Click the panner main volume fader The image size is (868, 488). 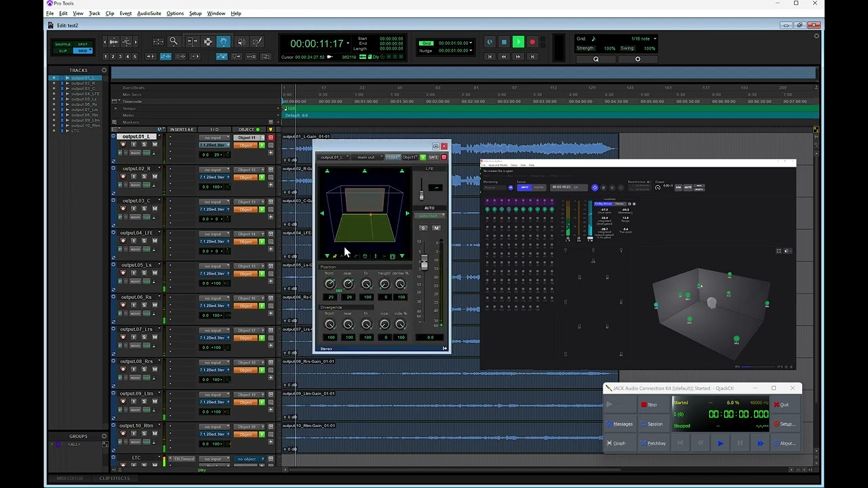[x=425, y=263]
